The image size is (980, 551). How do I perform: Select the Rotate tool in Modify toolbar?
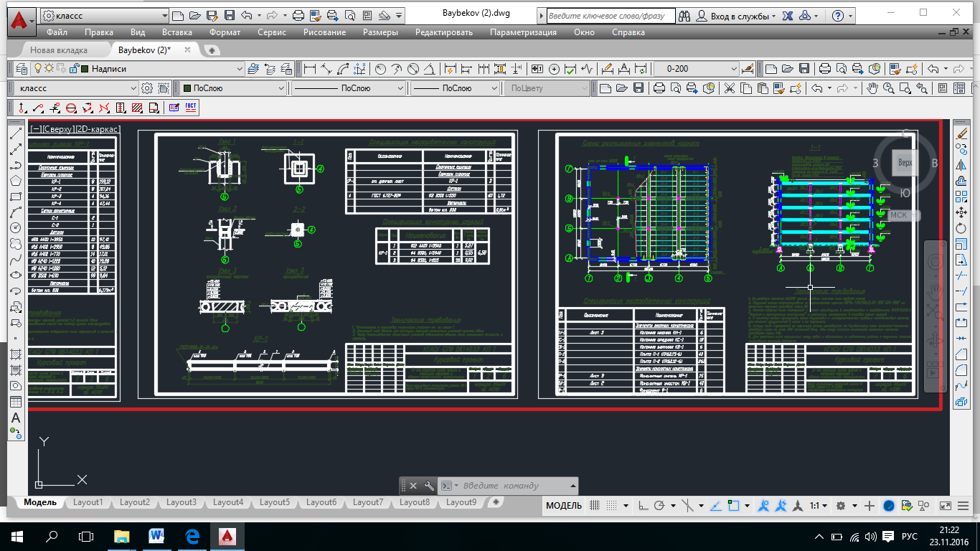coord(963,229)
